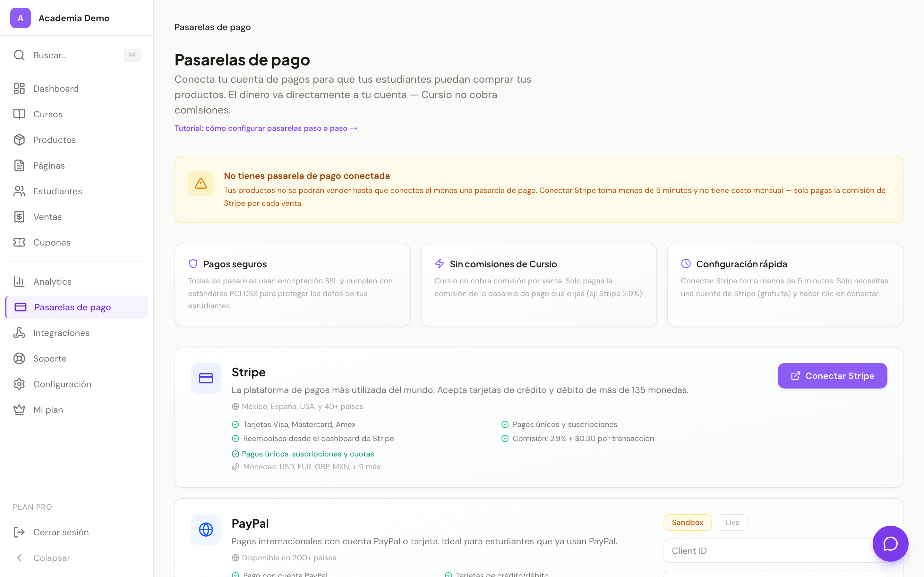Switch PayPal to Live mode
Image resolution: width=924 pixels, height=577 pixels.
click(732, 522)
